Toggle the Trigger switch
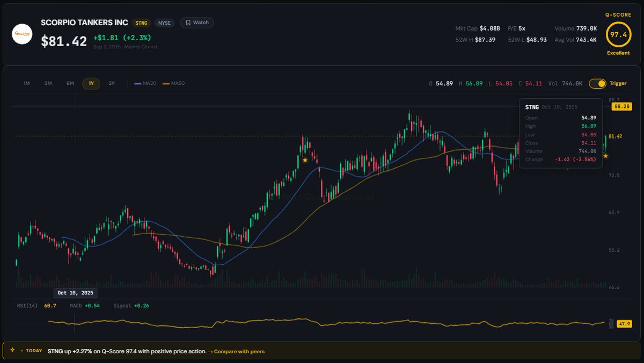This screenshot has width=644, height=363. click(597, 83)
